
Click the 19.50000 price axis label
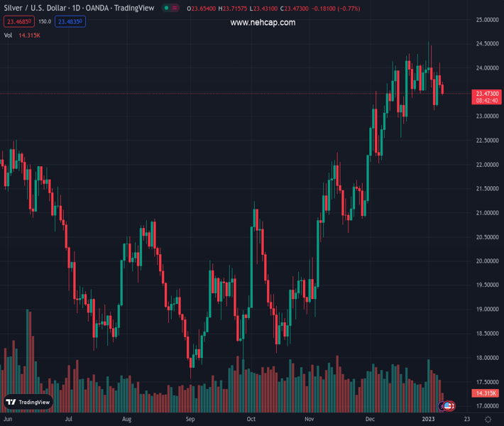pyautogui.click(x=487, y=285)
